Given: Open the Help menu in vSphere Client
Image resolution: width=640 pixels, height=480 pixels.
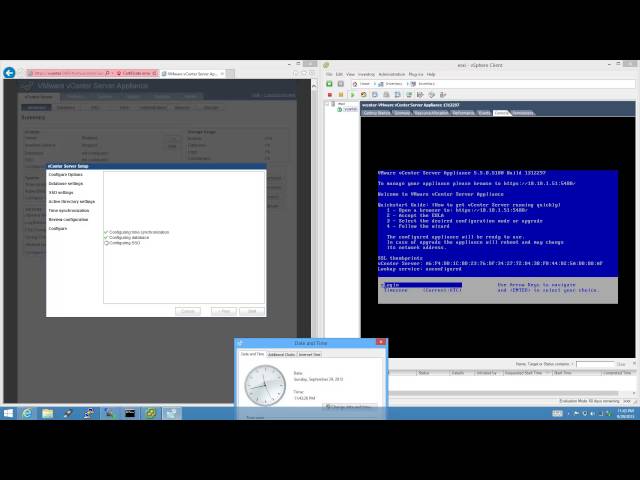Looking at the screenshot, I should [x=431, y=74].
